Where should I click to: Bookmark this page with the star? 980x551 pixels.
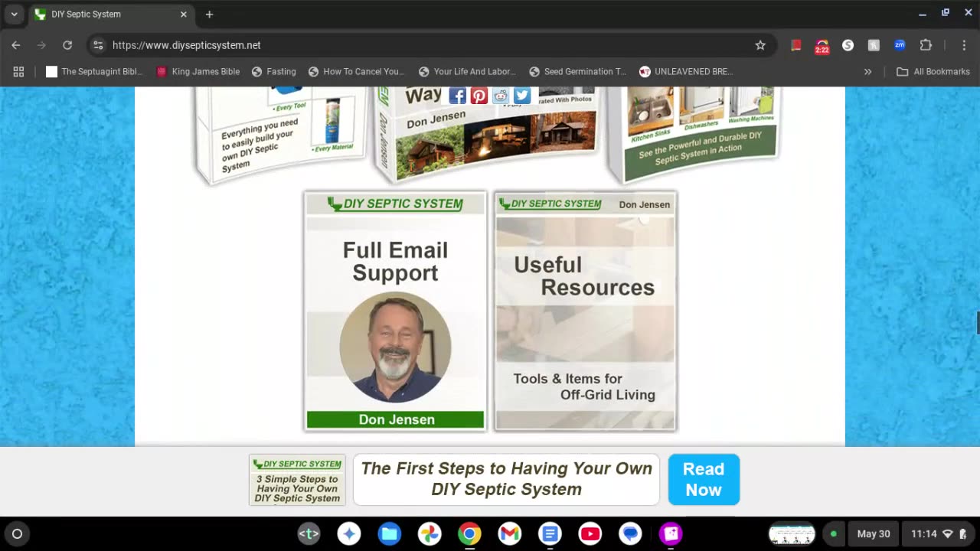click(x=760, y=45)
